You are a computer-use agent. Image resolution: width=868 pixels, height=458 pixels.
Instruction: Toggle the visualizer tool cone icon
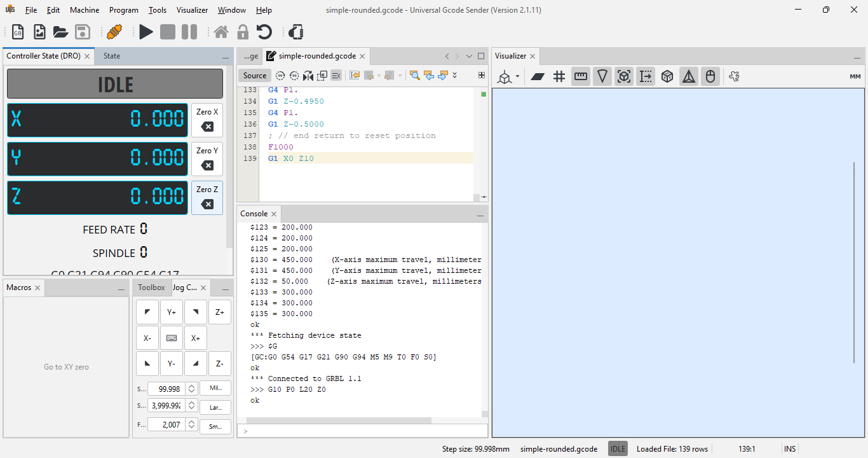tap(602, 77)
